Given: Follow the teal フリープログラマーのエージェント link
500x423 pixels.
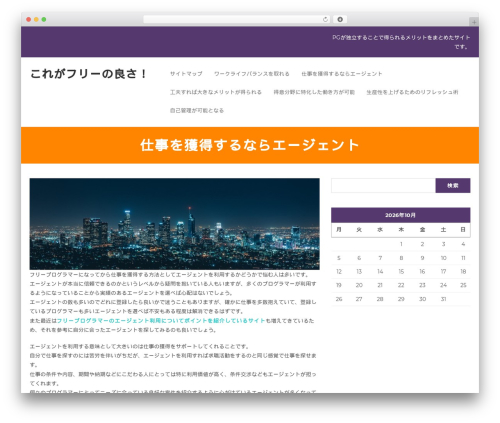Looking at the screenshot, I should (161, 321).
